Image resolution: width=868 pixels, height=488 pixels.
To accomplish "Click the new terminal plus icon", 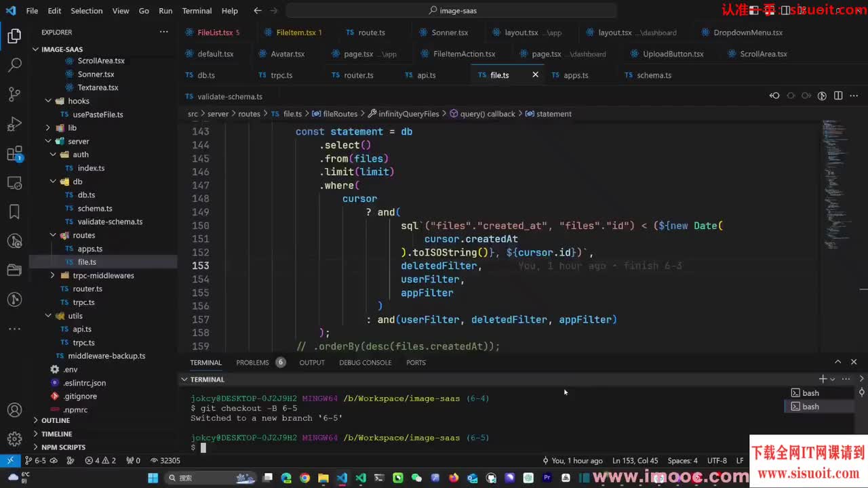I will point(822,379).
